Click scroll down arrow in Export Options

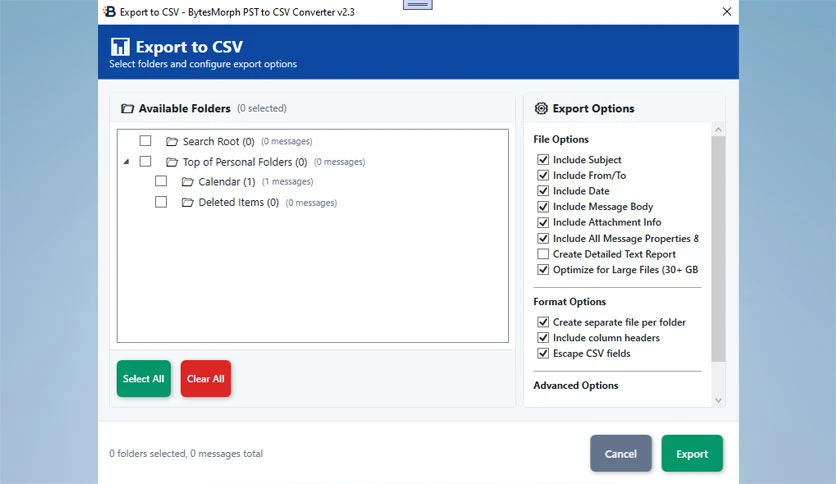click(718, 400)
